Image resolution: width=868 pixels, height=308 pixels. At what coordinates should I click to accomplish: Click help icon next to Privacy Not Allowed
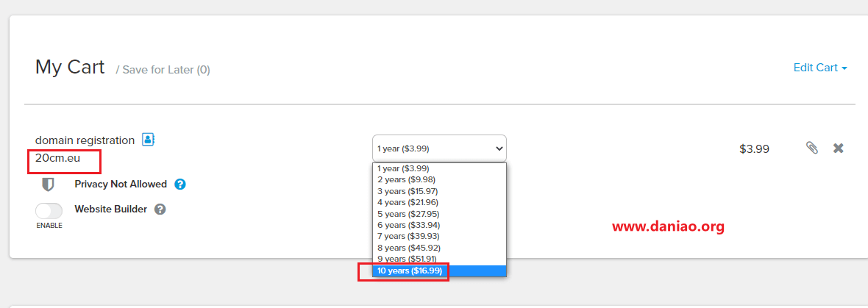coord(180,184)
